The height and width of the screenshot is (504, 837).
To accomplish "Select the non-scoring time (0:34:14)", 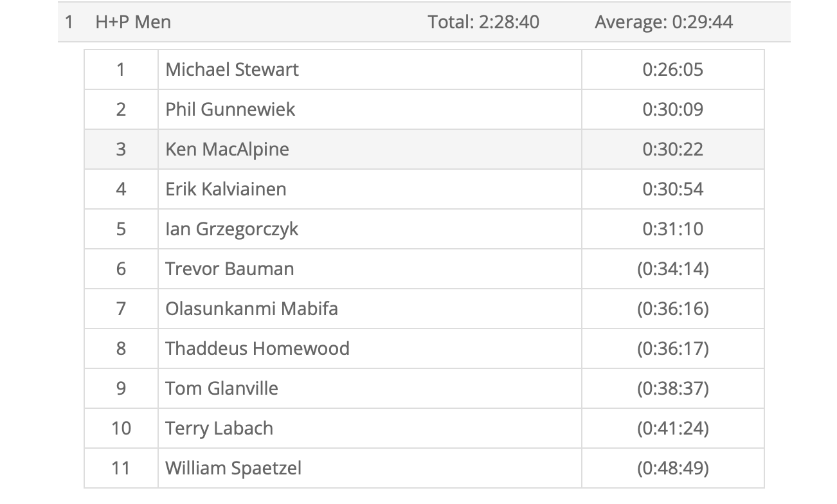I will (x=672, y=269).
